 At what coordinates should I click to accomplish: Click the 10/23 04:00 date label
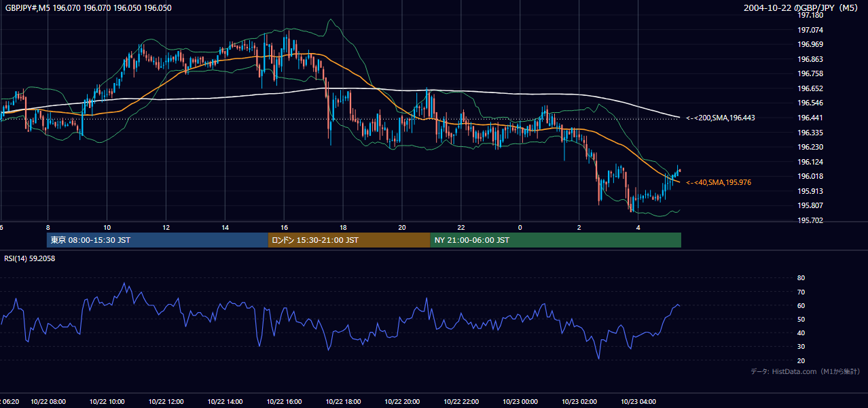coord(638,401)
